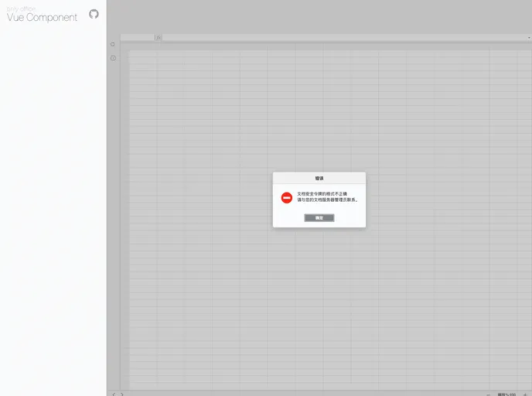The image size is (532, 396).
Task: Click the 错误 dialog title
Action: pos(319,178)
